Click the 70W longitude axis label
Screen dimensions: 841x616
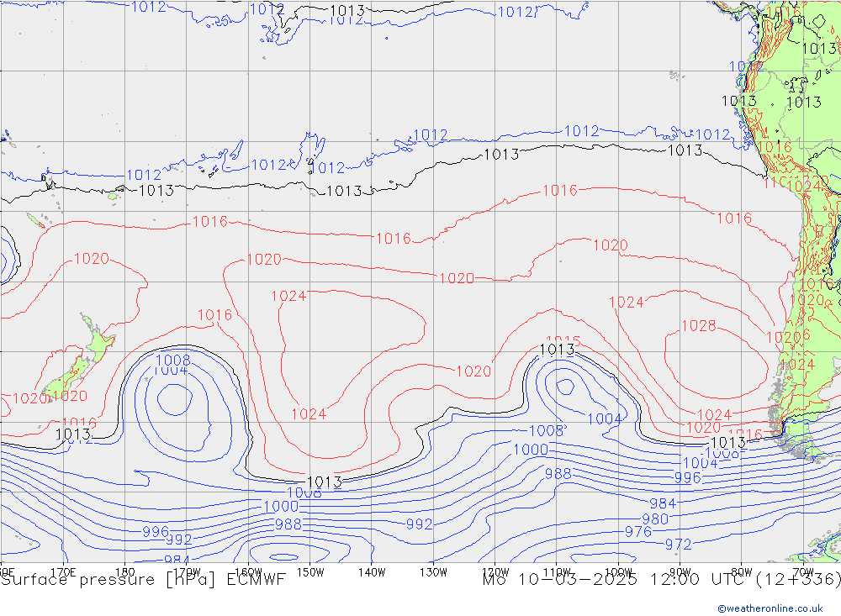[x=803, y=572]
